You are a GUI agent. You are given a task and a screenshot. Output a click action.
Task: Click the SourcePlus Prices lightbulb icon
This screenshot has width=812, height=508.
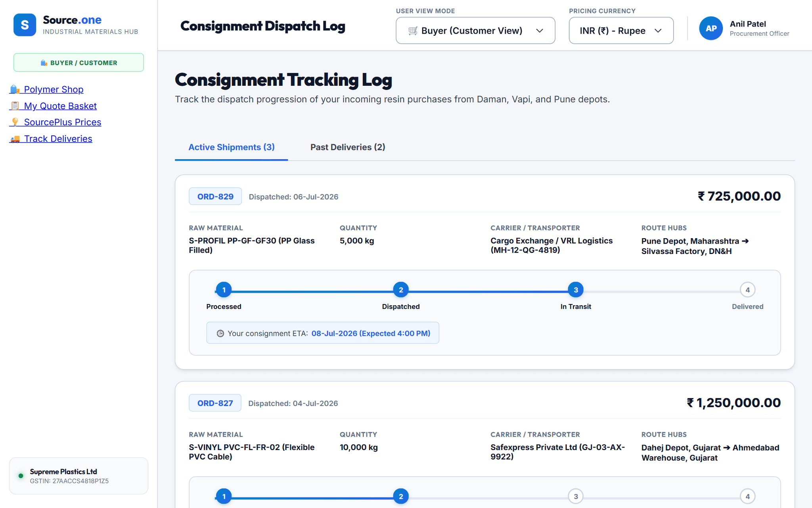(15, 122)
